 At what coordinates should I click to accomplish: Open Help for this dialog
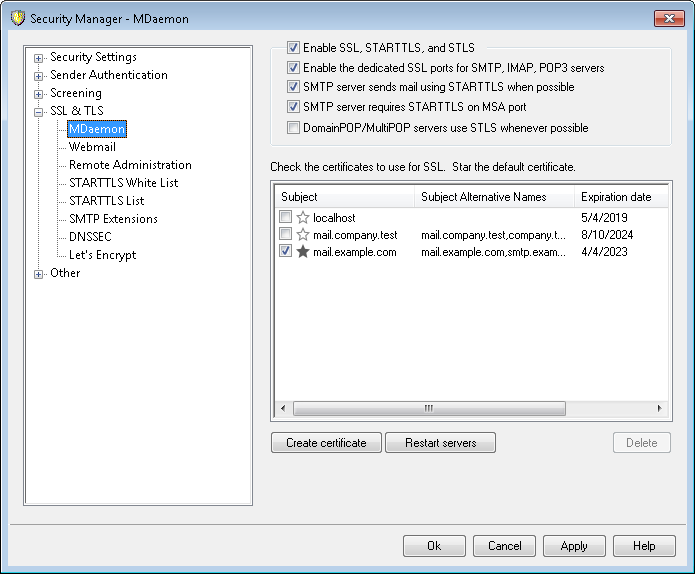click(x=644, y=546)
